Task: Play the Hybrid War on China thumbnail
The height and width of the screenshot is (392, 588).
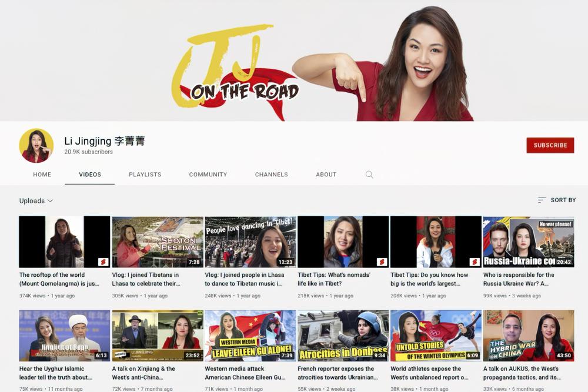Action: click(528, 336)
